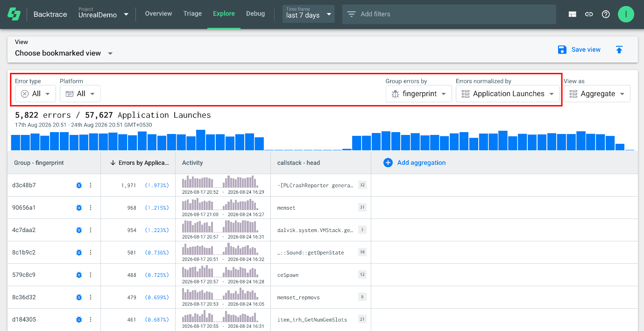Click the bug icon for fingerprint 4c7daa2
644x331 pixels.
pyautogui.click(x=79, y=230)
